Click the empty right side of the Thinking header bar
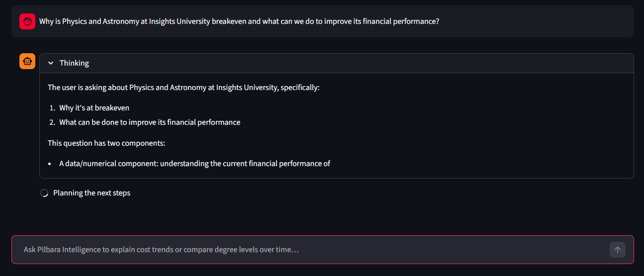Screen dimensions: 644x276 point(398,63)
